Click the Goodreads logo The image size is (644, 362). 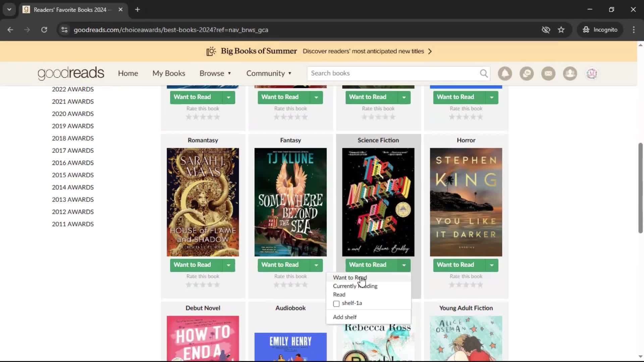pyautogui.click(x=71, y=73)
